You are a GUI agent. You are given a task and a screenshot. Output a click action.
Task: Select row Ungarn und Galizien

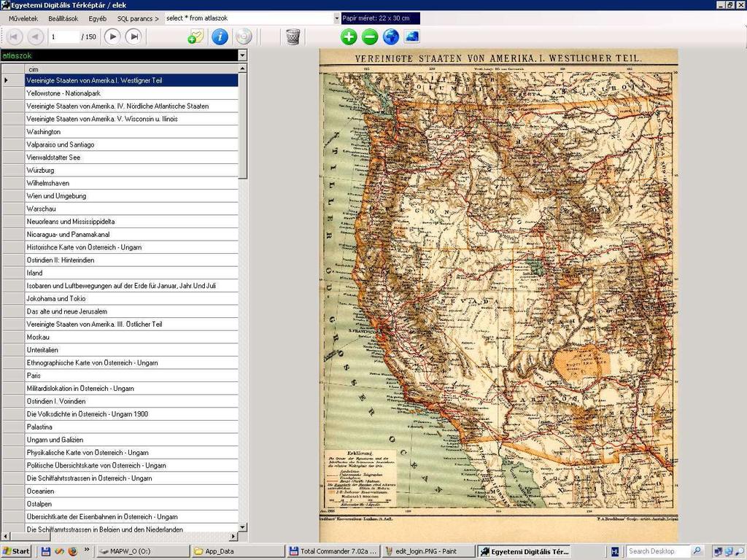tap(131, 440)
